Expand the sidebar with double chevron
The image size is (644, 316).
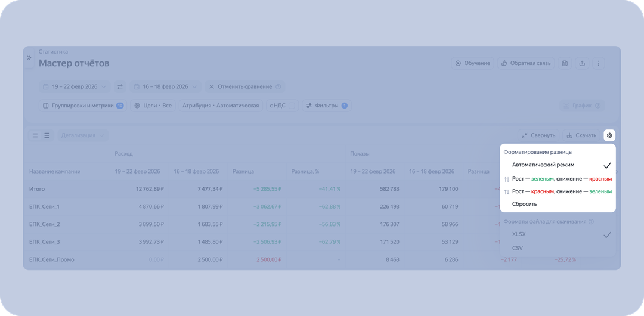tap(29, 57)
